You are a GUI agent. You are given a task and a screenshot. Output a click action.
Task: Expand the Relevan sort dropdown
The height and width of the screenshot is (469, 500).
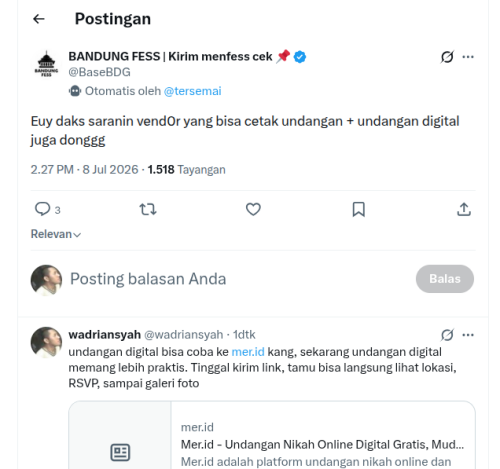[56, 234]
